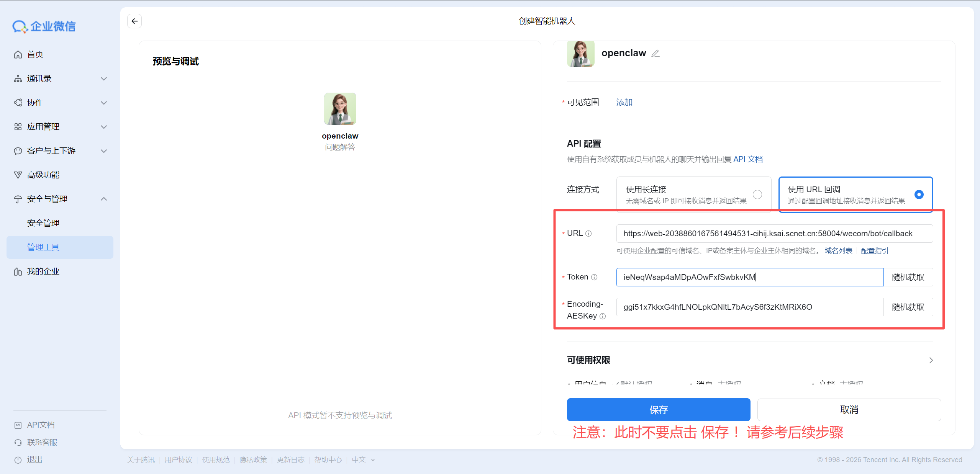Open the 首页 home icon in sidebar

[x=18, y=54]
